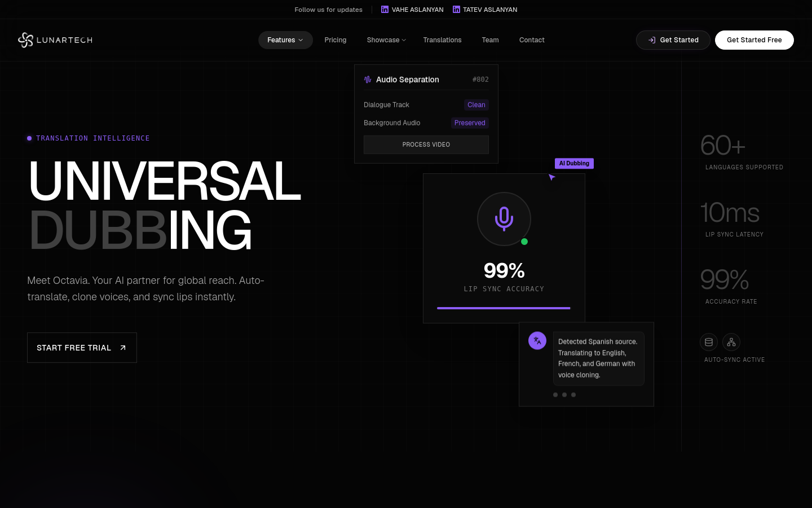Click the typing indicator dots in chat card
This screenshot has width=812, height=508.
pos(564,395)
